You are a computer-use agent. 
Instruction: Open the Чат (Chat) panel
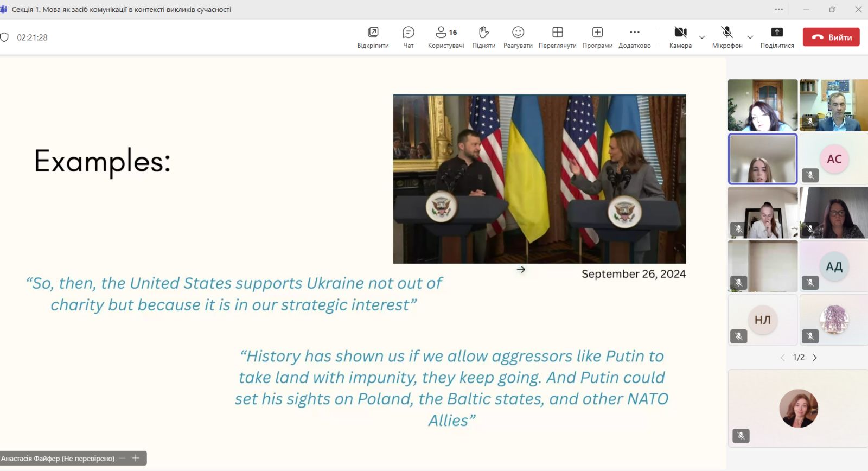point(408,37)
